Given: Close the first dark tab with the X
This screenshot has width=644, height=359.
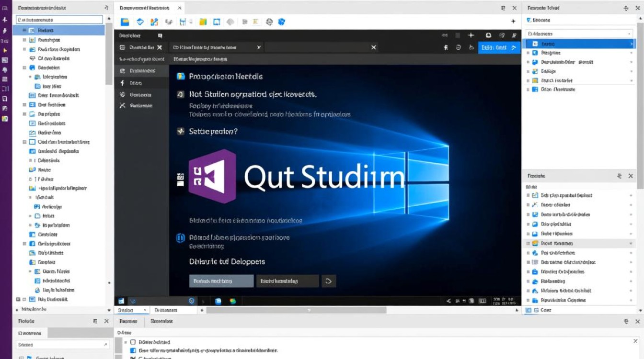Looking at the screenshot, I should [160, 47].
